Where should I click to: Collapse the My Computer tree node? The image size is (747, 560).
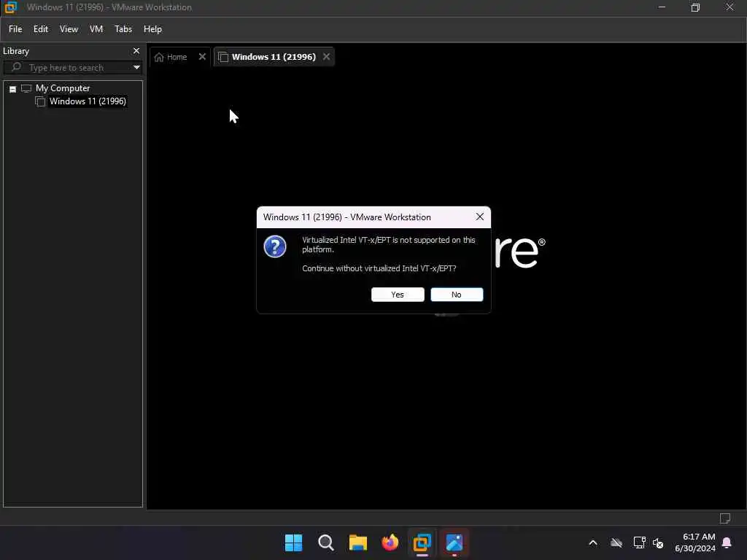pyautogui.click(x=13, y=89)
